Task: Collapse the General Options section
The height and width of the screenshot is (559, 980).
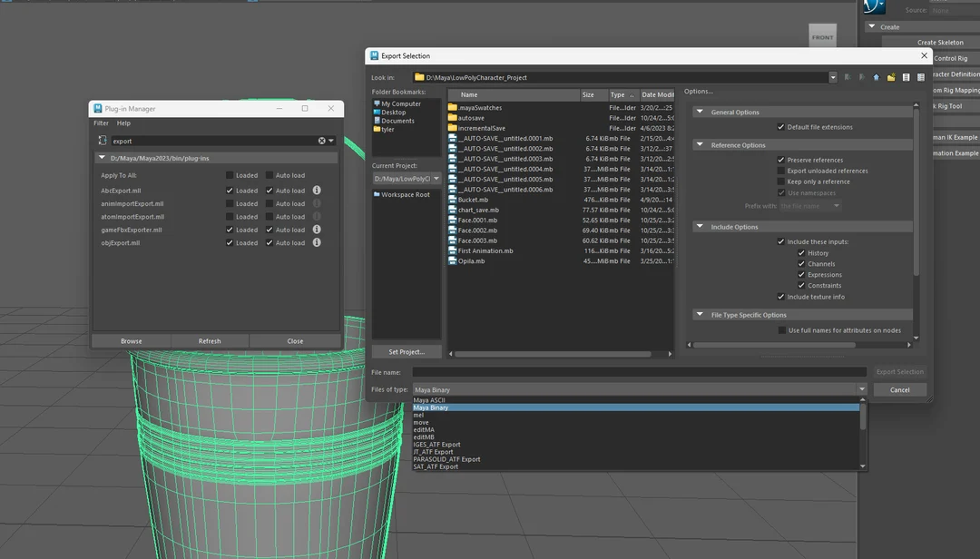Action: (698, 111)
